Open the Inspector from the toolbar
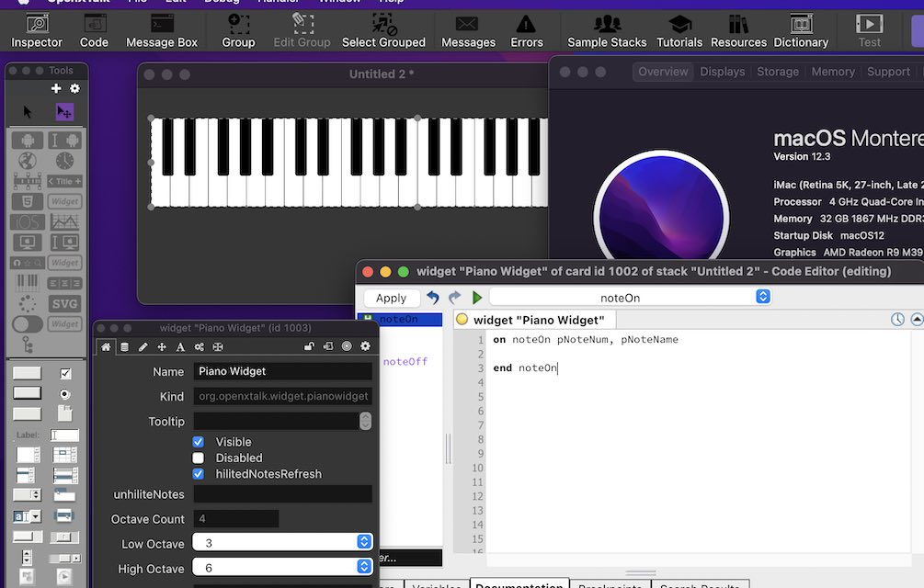The width and height of the screenshot is (924, 588). 37,30
